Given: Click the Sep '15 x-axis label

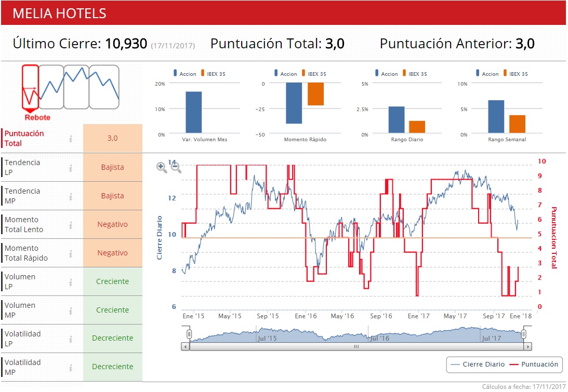Looking at the screenshot, I should point(268,316).
